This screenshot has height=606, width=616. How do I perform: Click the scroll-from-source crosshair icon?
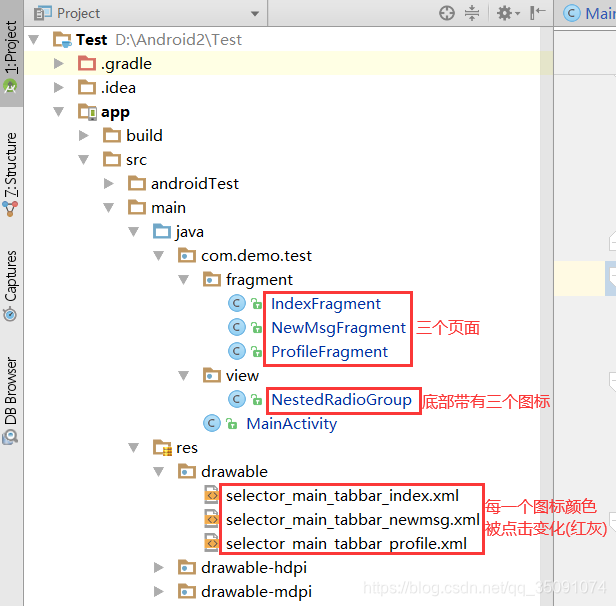coord(447,13)
